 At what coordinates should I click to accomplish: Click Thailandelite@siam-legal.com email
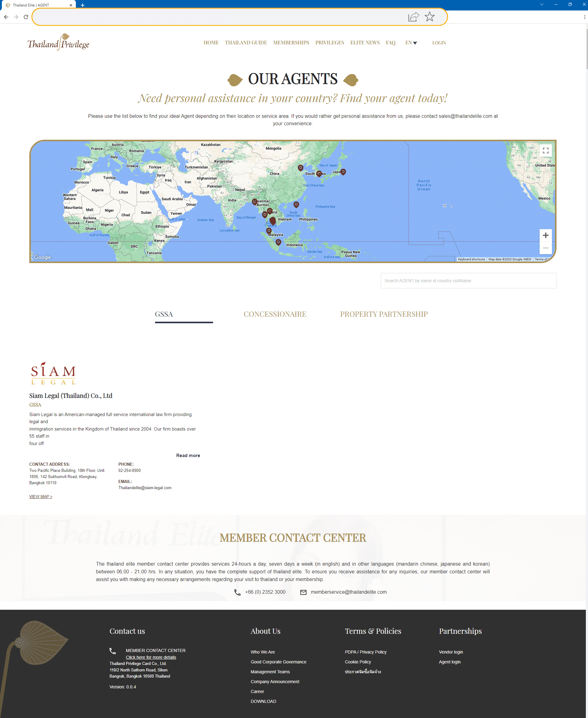point(145,488)
